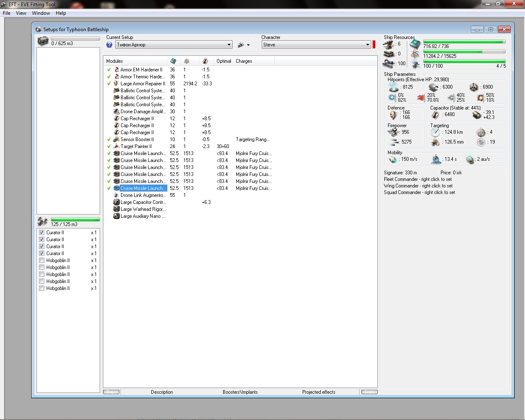Click the CPU resource icon beside 716.82 / 736
Viewport: 525px width, 420px height.
(x=415, y=44)
